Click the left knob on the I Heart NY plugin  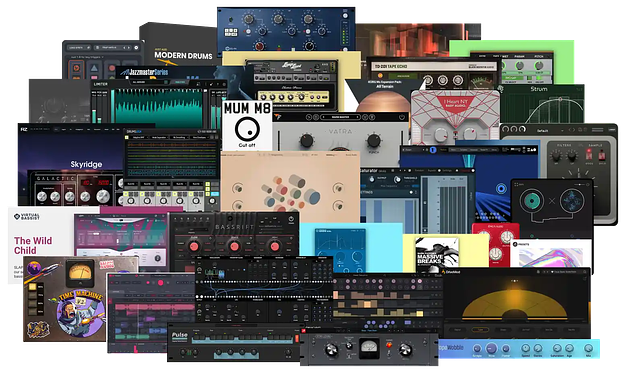(x=440, y=135)
